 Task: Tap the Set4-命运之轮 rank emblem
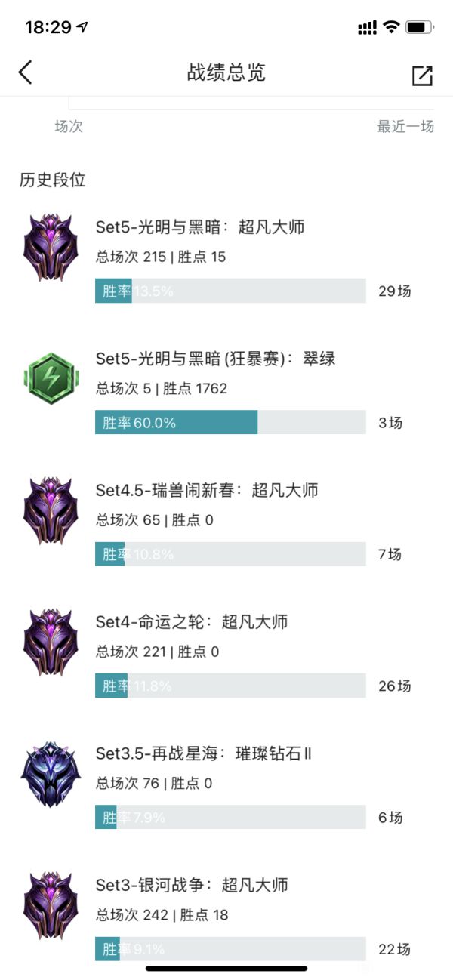click(51, 643)
